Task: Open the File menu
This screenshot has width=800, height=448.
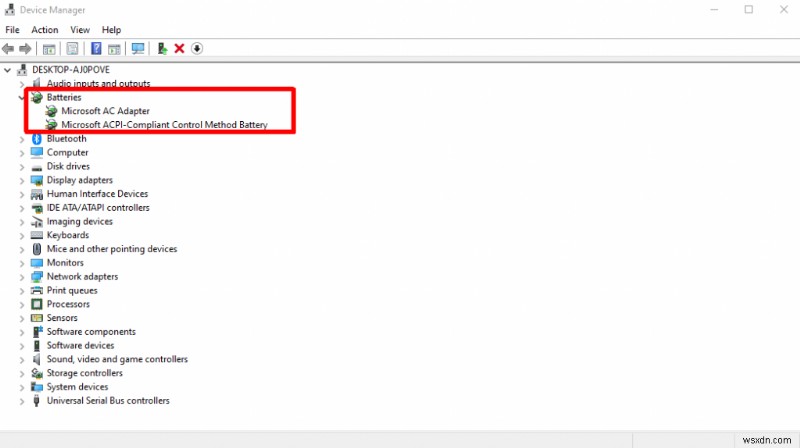Action: coord(12,30)
